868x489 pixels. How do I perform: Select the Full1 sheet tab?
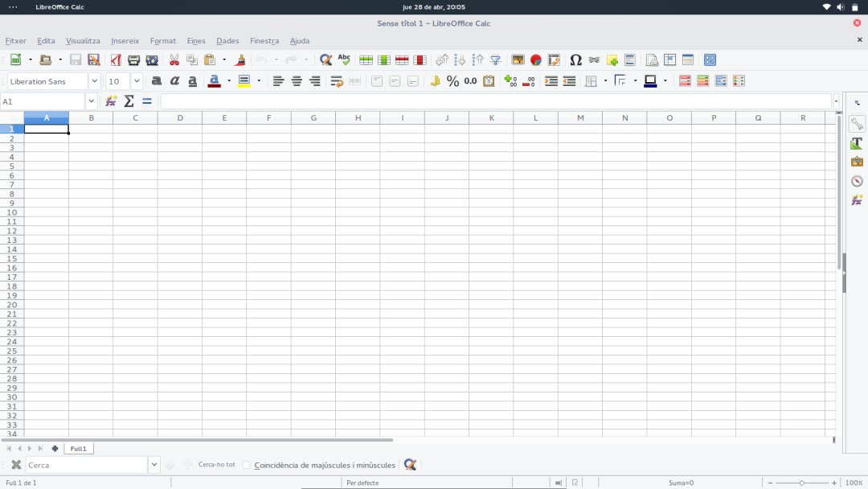[78, 449]
